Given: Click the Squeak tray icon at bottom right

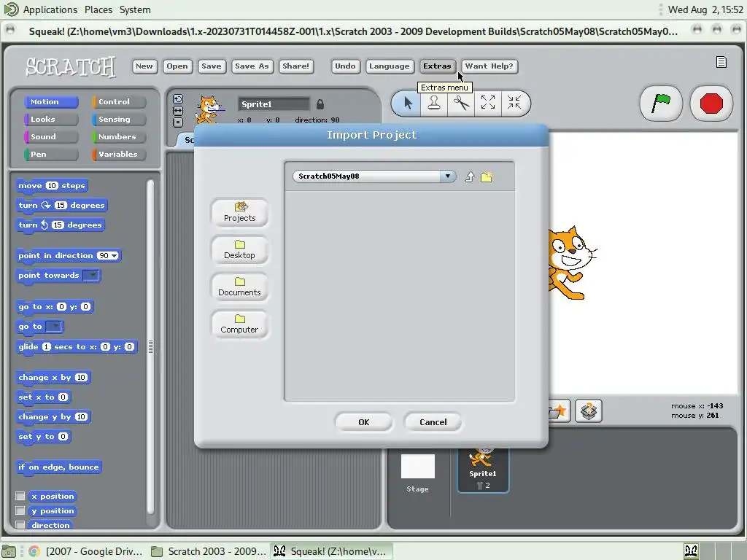Looking at the screenshot, I should click(x=692, y=551).
